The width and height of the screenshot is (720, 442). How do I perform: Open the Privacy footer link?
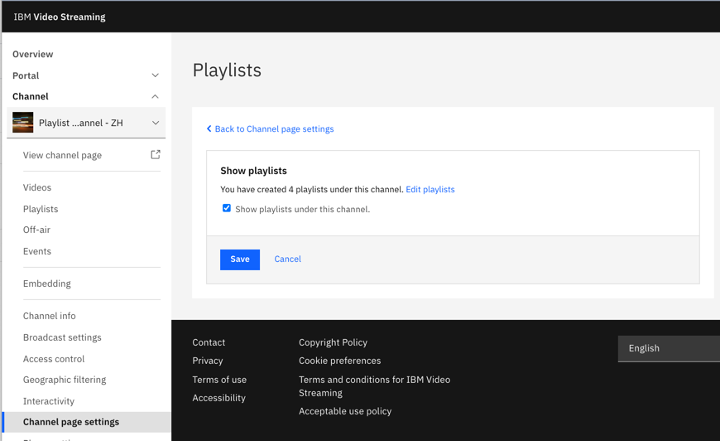208,361
